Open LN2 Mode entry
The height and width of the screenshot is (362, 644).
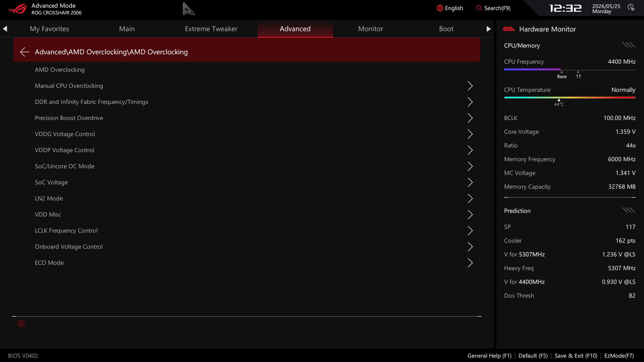coord(247,198)
